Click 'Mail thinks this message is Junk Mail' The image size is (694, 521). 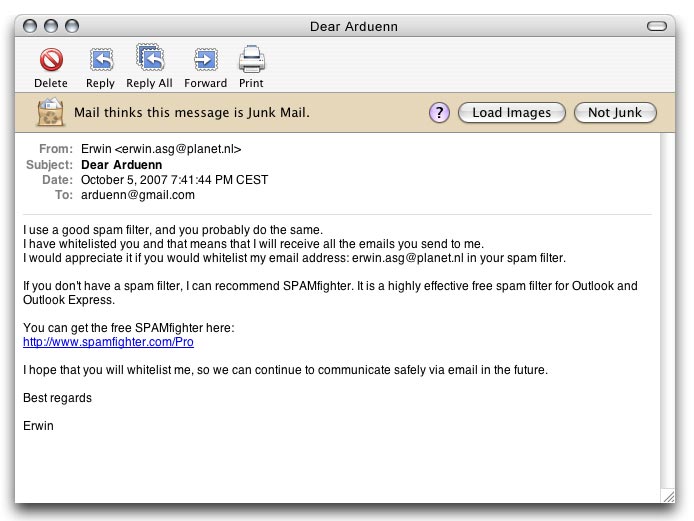192,112
